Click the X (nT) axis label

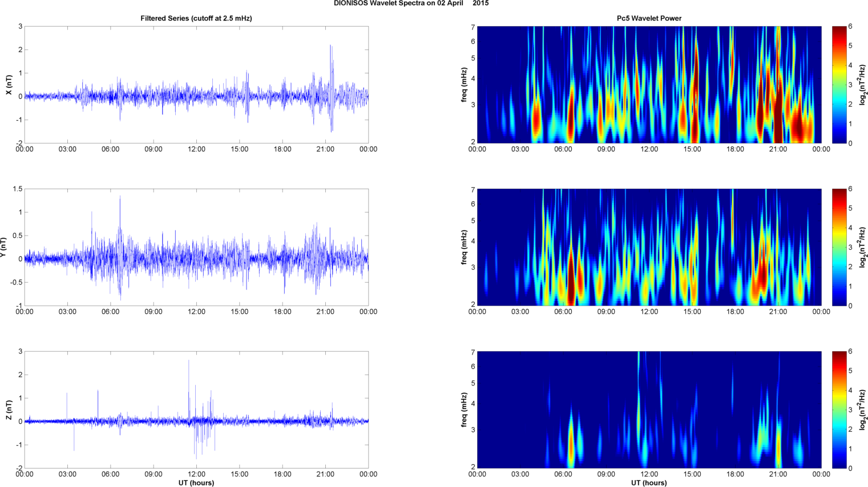(x=9, y=85)
